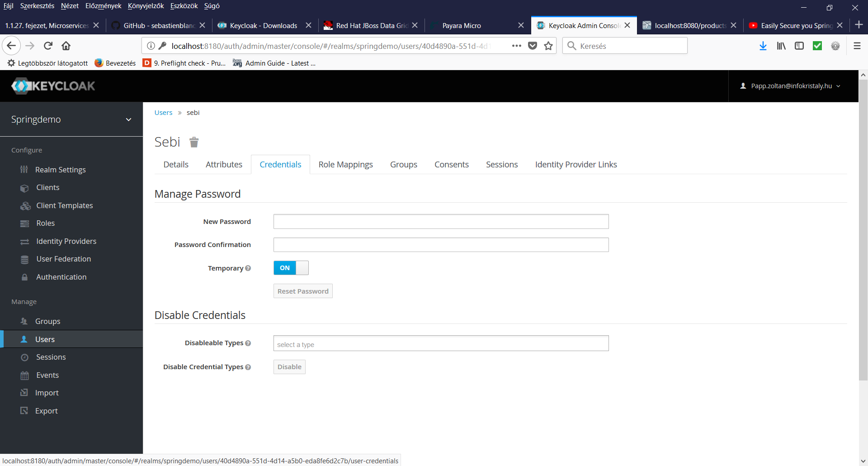Viewport: 868px width, 466px height.
Task: Open the Sessions tab for user Sebi
Action: point(502,165)
